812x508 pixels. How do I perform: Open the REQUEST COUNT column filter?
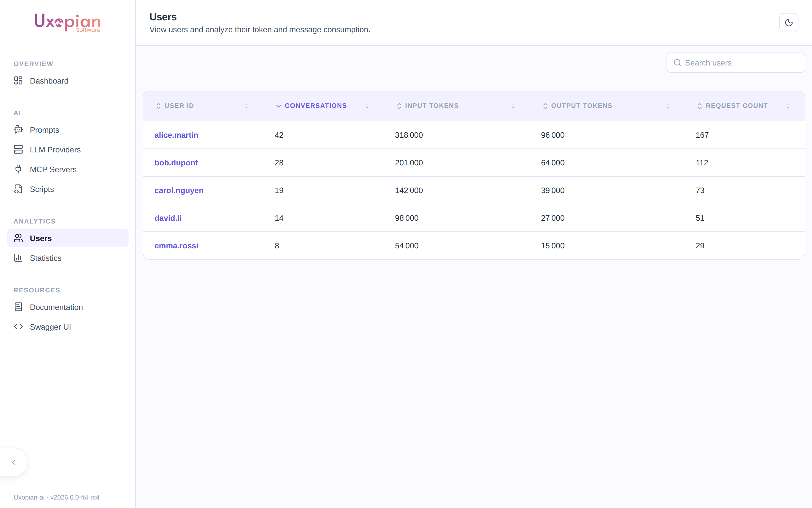pos(788,106)
